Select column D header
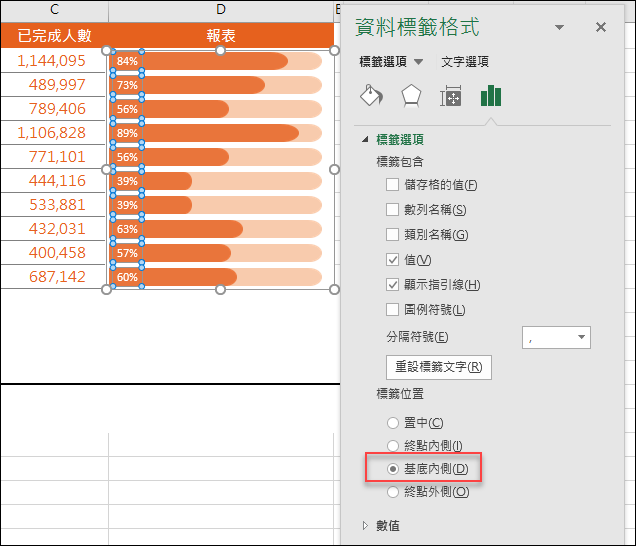 (221, 10)
